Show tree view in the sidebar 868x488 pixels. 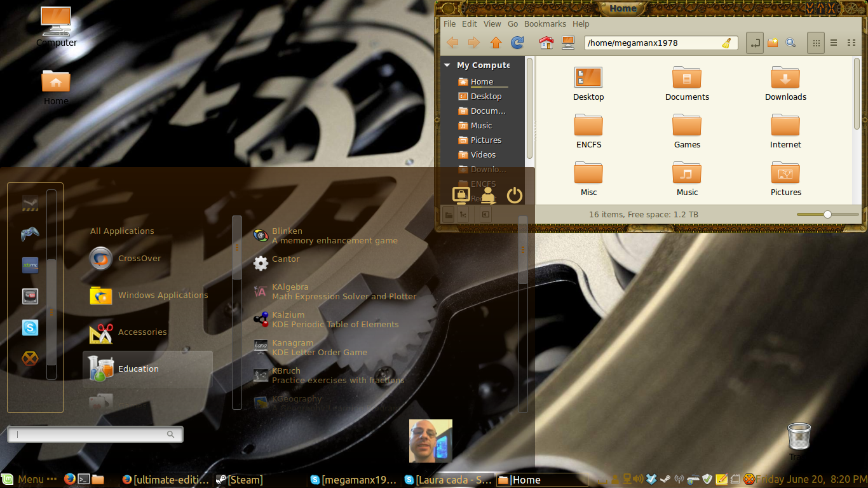tap(463, 215)
